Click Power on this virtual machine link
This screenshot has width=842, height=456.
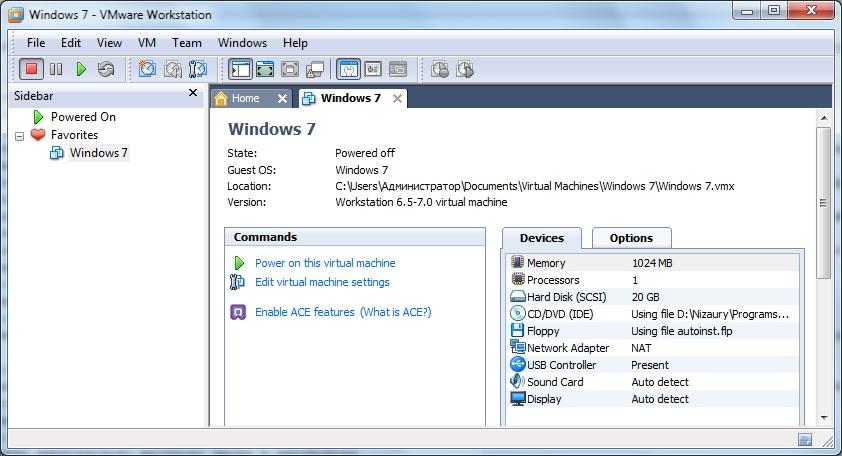click(x=324, y=263)
